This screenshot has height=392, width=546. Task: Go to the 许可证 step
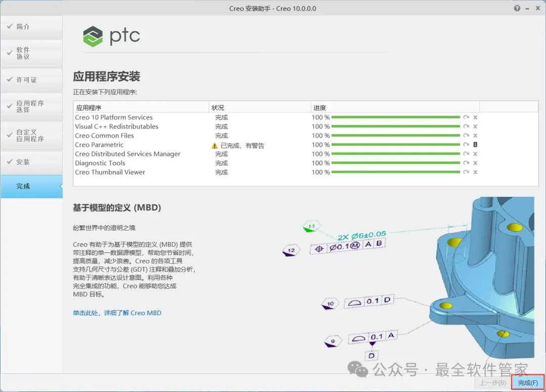(x=32, y=80)
